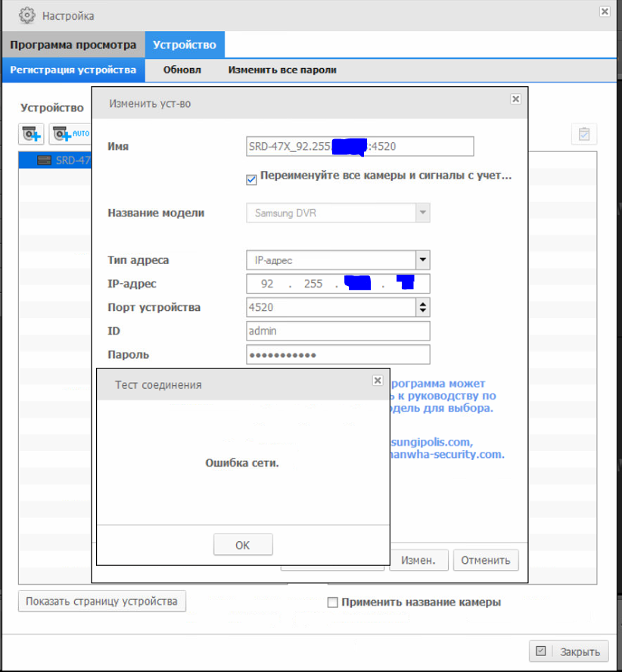Viewport: 622px width, 672px height.
Task: Open the Обновл sub-tab
Action: [182, 70]
